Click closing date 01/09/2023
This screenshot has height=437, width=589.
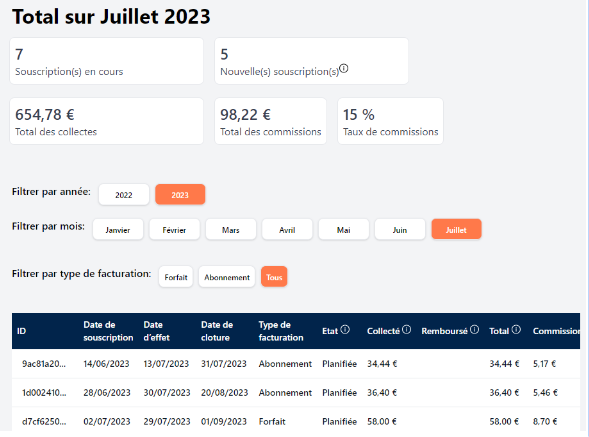(x=224, y=422)
